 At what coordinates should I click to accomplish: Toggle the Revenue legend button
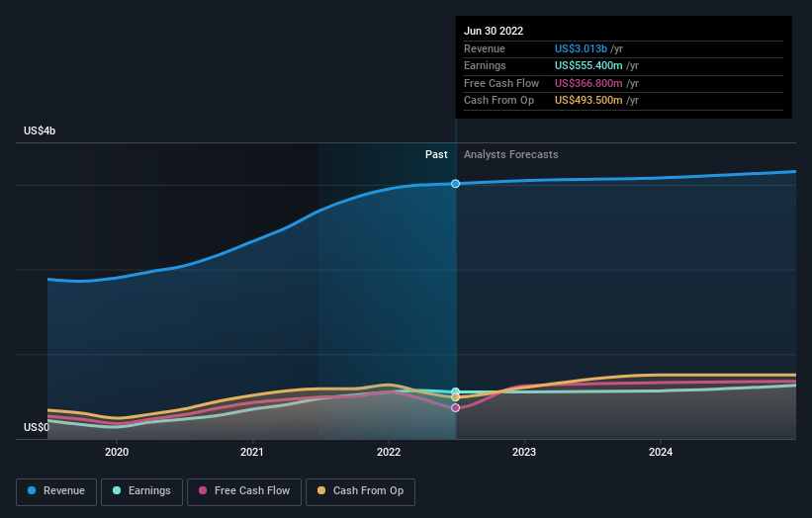coord(56,491)
